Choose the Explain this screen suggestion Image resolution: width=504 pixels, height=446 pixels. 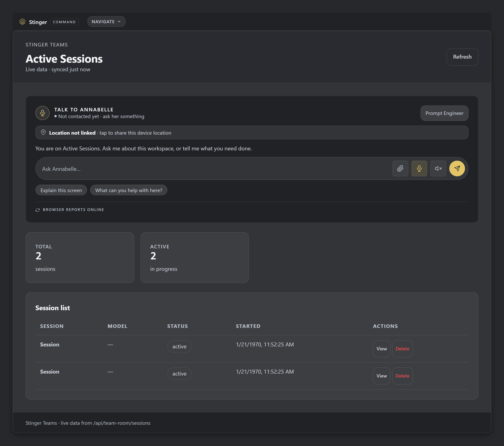coord(61,190)
